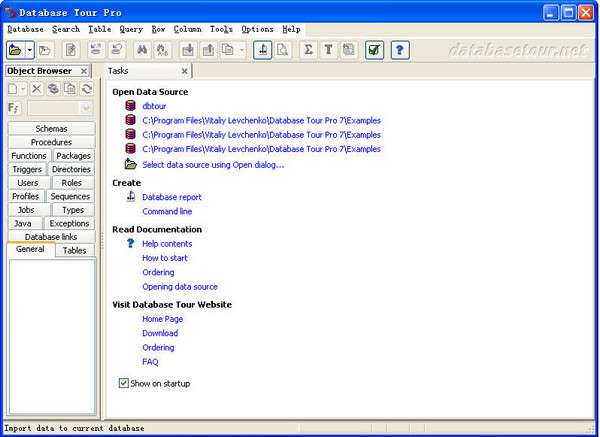Open the Table menu
600x437 pixels.
[99, 29]
